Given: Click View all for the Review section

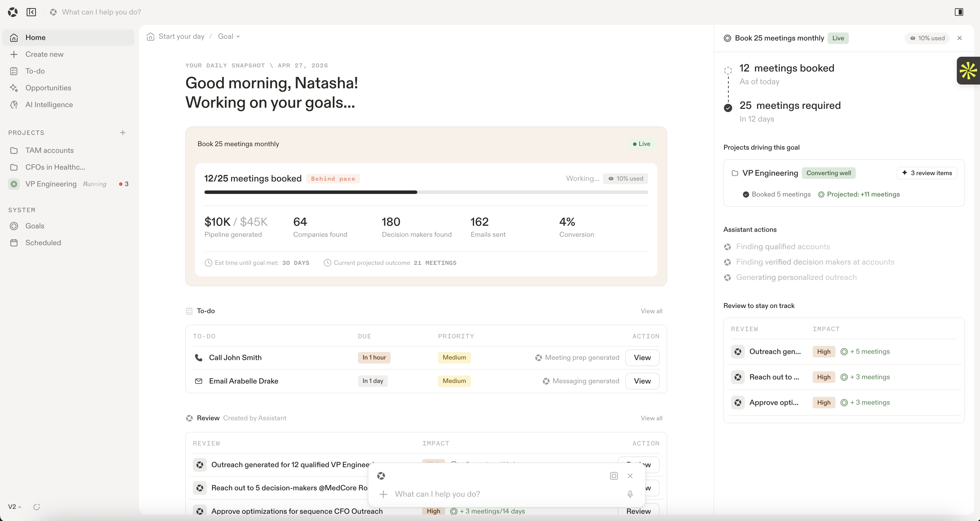Looking at the screenshot, I should [x=651, y=418].
